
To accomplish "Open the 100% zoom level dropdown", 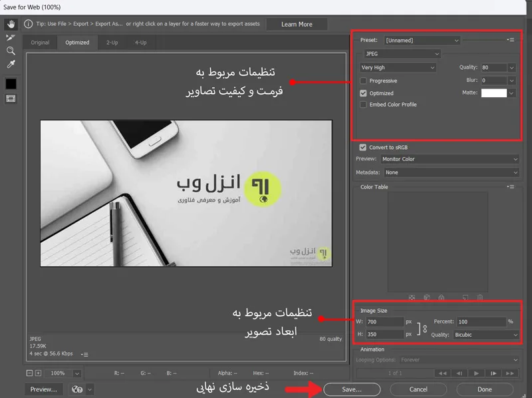I will pos(77,373).
